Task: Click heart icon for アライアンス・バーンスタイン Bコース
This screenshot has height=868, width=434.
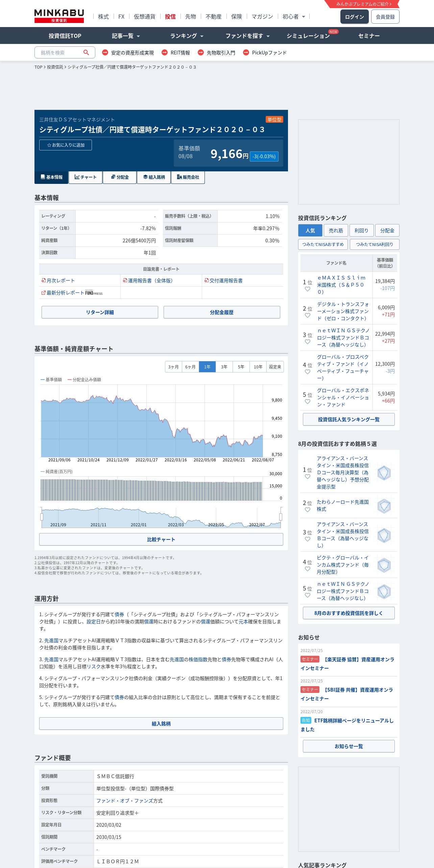Action: [308, 539]
